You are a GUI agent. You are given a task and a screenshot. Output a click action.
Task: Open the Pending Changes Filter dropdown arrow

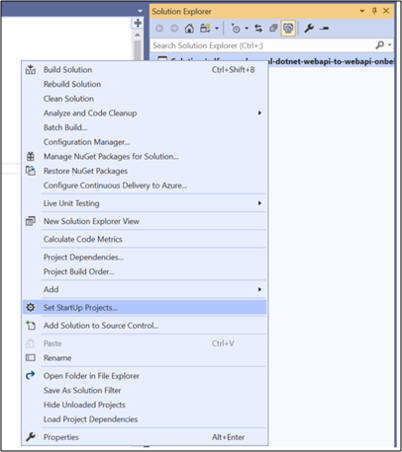click(x=247, y=28)
